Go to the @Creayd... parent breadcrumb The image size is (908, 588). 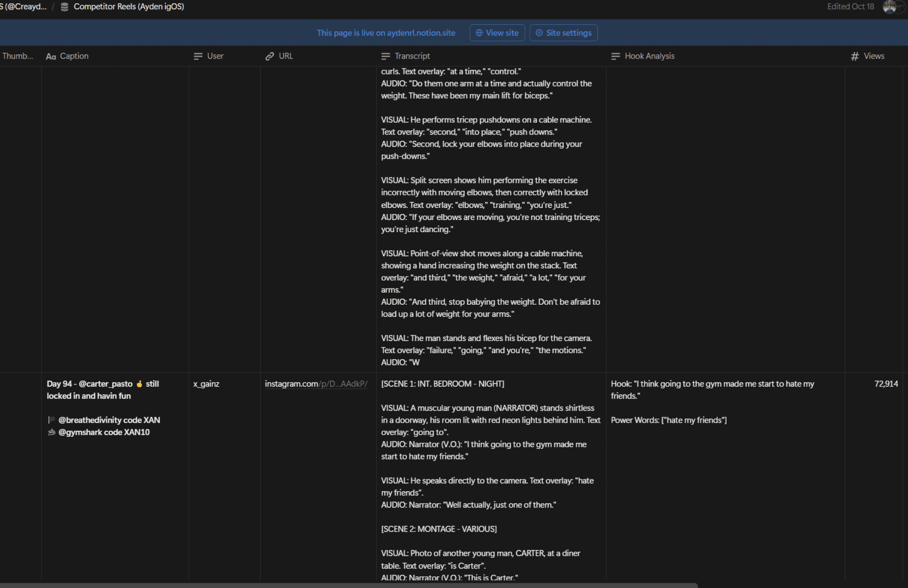26,7
